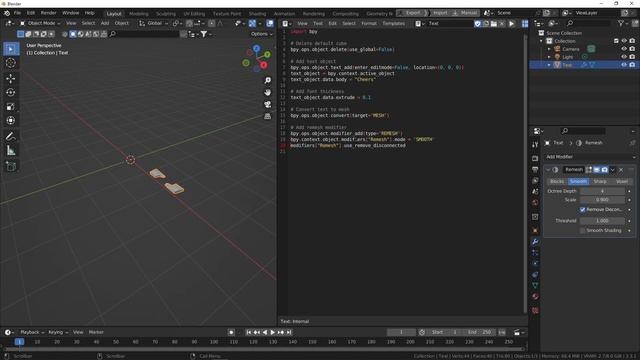640x360 pixels.
Task: Adjust the Scale slider field
Action: point(602,200)
